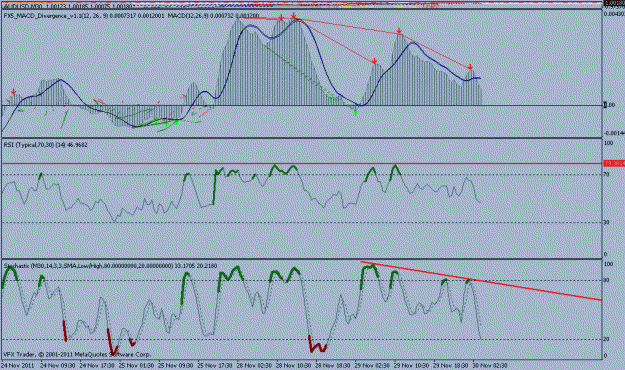Click the 0 value on Stochastic scale

pos(605,356)
